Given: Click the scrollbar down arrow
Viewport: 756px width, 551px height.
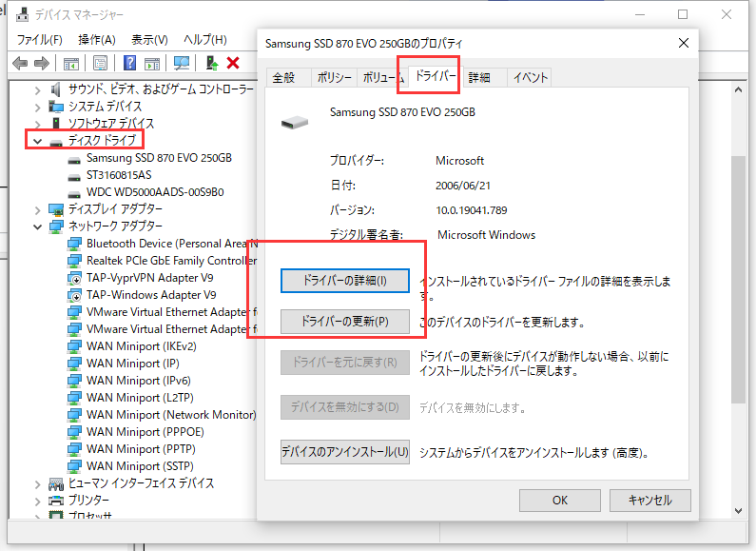Looking at the screenshot, I should [738, 510].
